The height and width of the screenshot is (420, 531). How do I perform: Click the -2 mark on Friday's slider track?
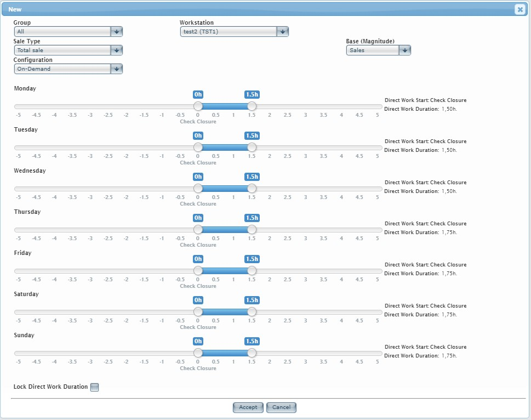[x=126, y=271]
